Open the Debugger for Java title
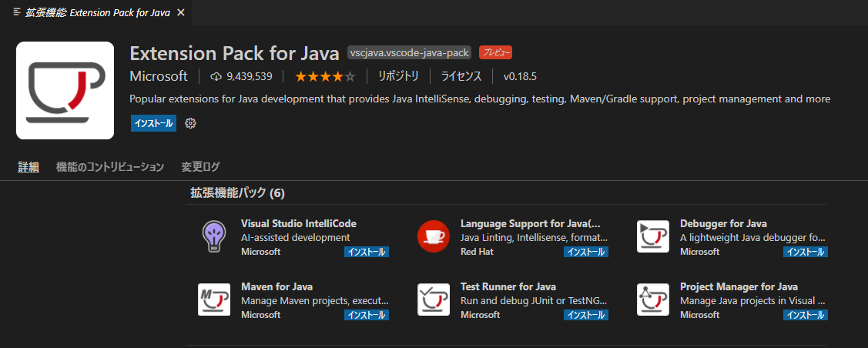 (x=723, y=223)
